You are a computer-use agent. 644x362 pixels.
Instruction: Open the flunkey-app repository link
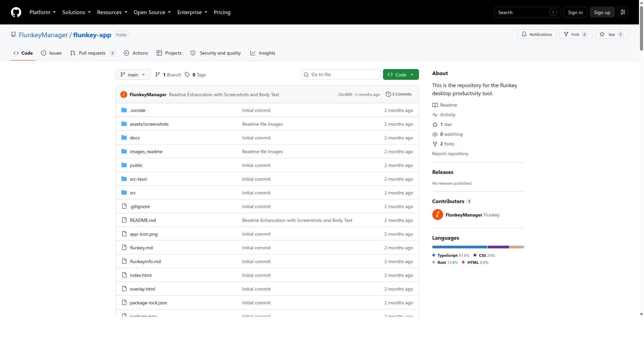coord(92,35)
